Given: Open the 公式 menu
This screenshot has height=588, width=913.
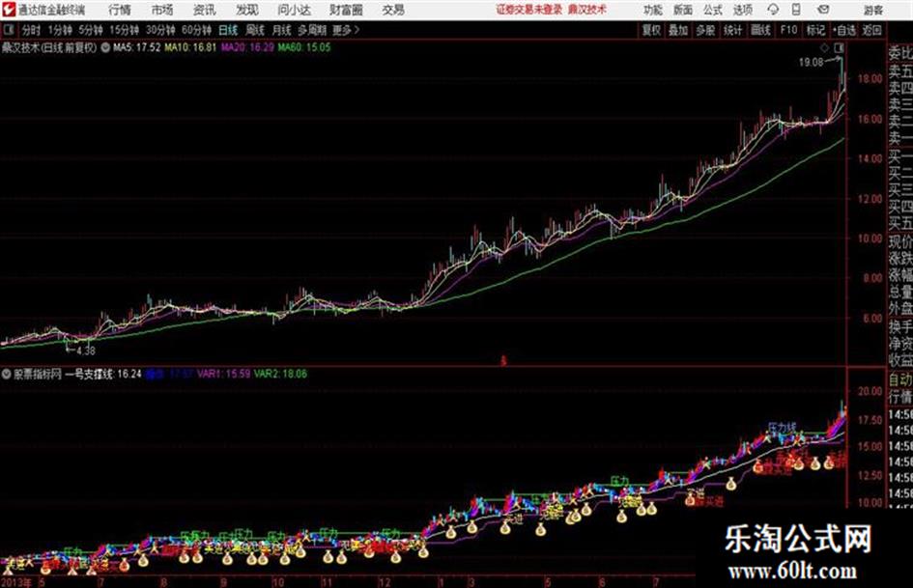Looking at the screenshot, I should tap(713, 10).
